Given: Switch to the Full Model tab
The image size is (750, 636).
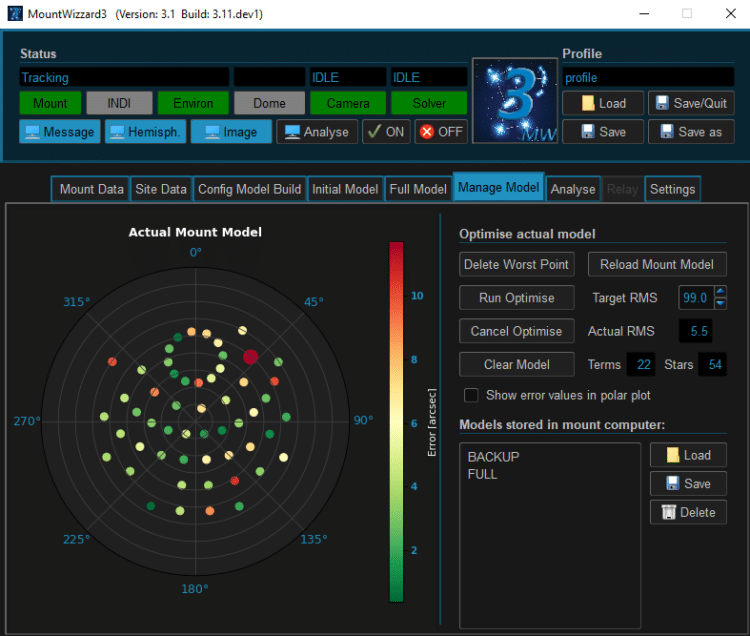Looking at the screenshot, I should coord(418,189).
